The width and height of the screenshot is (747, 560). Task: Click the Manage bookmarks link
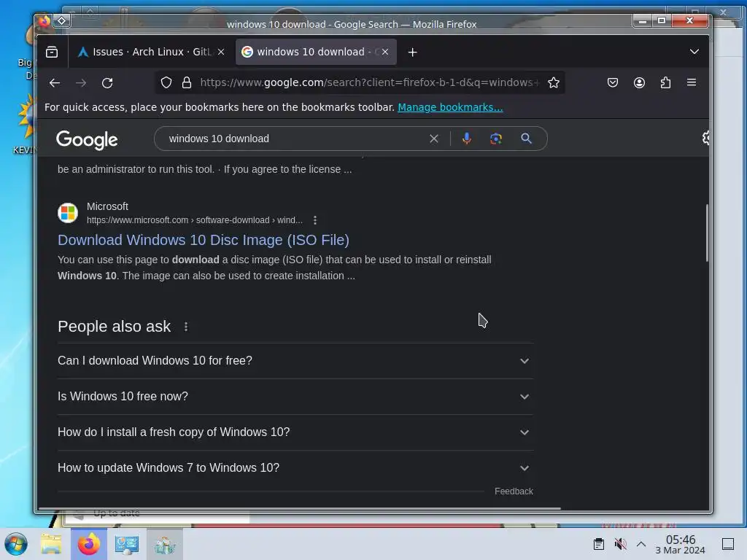[x=450, y=107]
